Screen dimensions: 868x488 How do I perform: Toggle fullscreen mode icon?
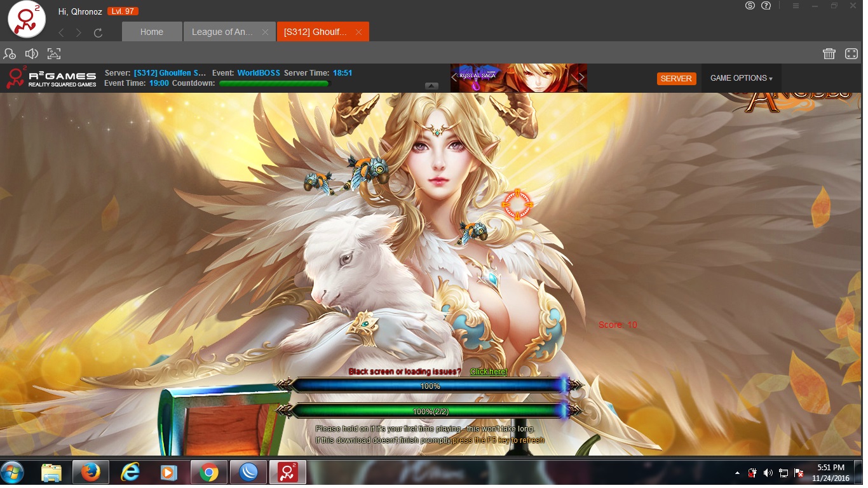pos(851,54)
